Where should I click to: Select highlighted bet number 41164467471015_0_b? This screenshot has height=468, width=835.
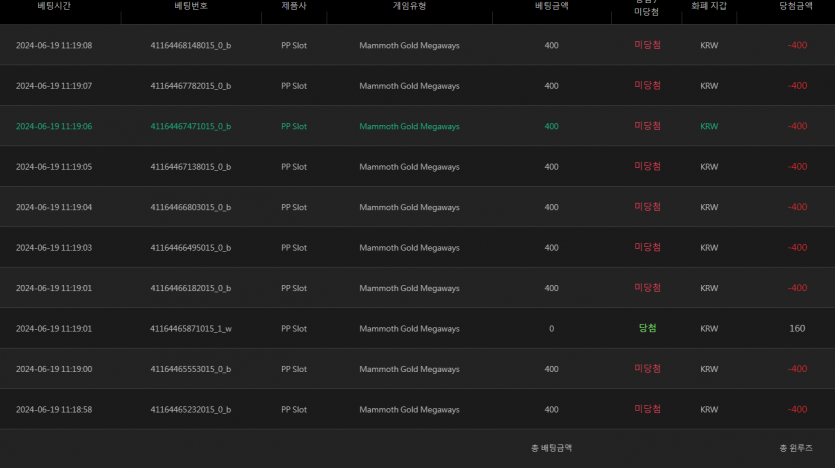[x=191, y=126]
